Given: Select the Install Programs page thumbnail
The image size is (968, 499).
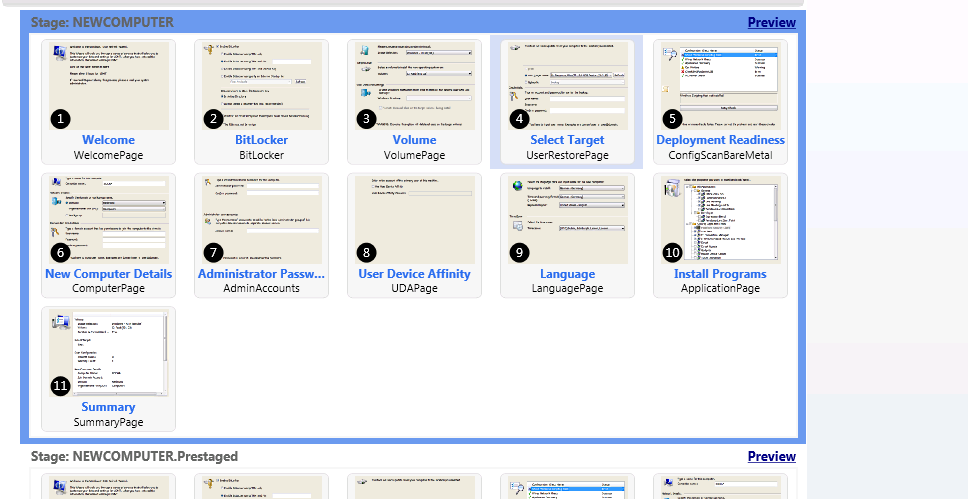Looking at the screenshot, I should tap(720, 220).
